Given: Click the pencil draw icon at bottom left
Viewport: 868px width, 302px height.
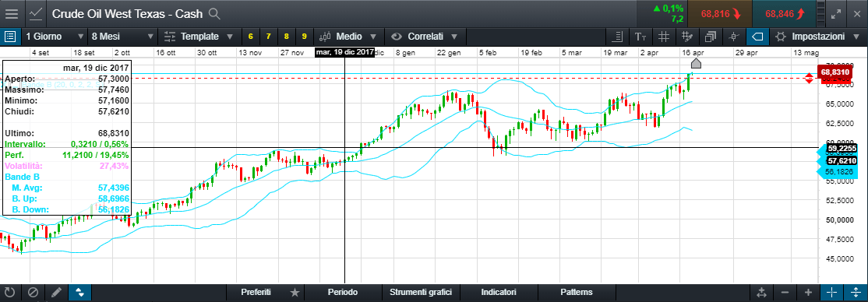Looking at the screenshot, I should pos(56,293).
